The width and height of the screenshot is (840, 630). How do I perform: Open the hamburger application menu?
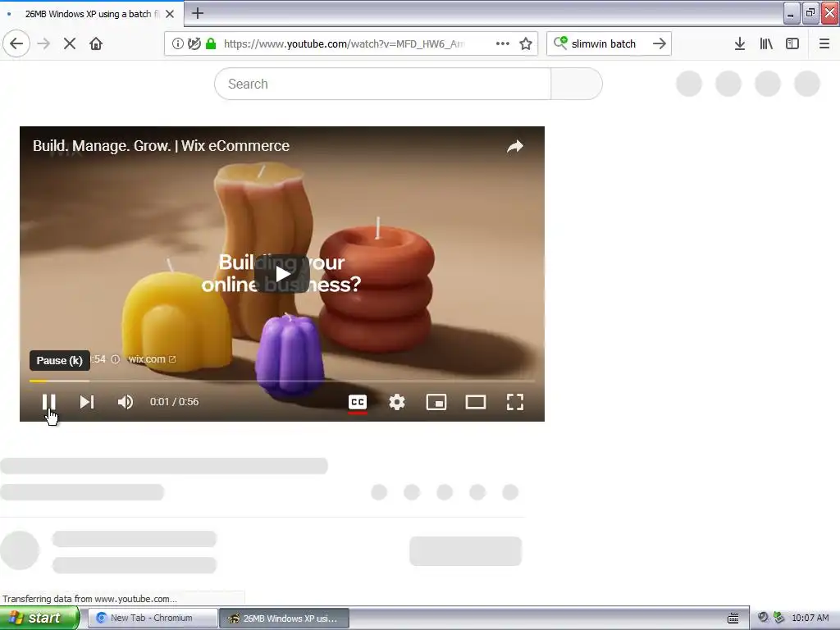point(824,43)
